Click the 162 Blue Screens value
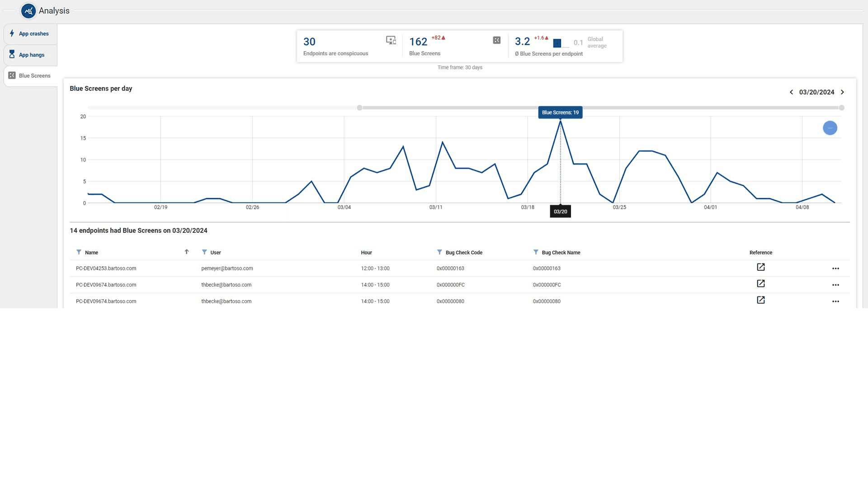Viewport: 868px width, 488px height. (418, 42)
